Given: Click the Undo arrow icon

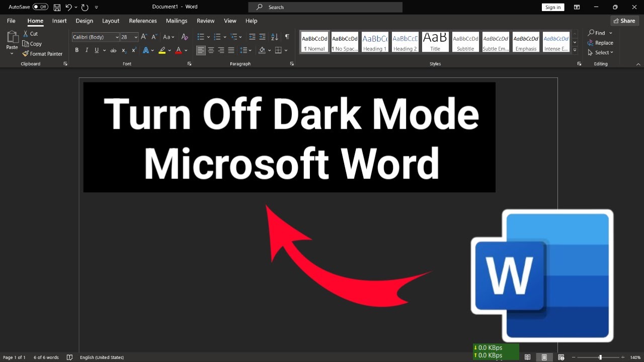Looking at the screenshot, I should pyautogui.click(x=68, y=7).
